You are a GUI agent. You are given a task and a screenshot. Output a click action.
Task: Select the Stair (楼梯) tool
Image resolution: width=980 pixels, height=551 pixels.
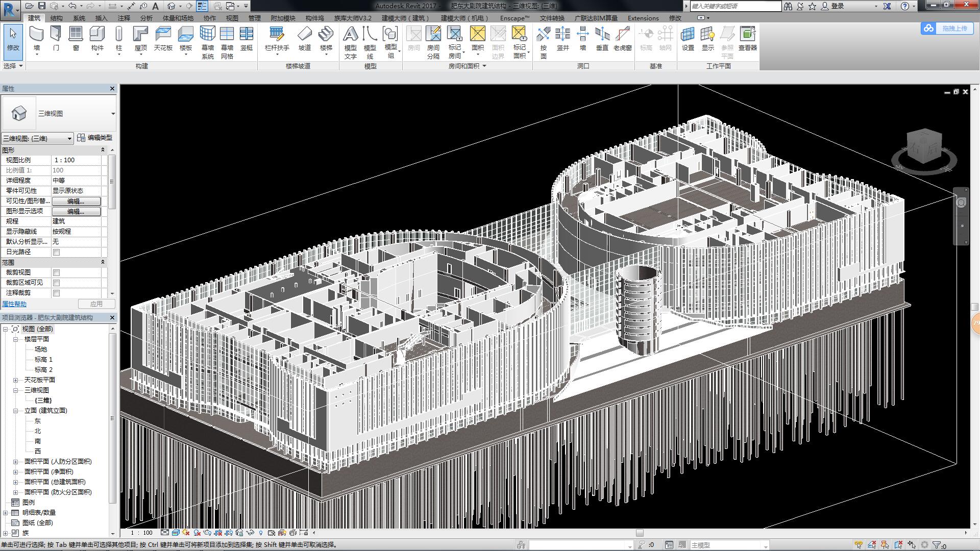coord(326,40)
